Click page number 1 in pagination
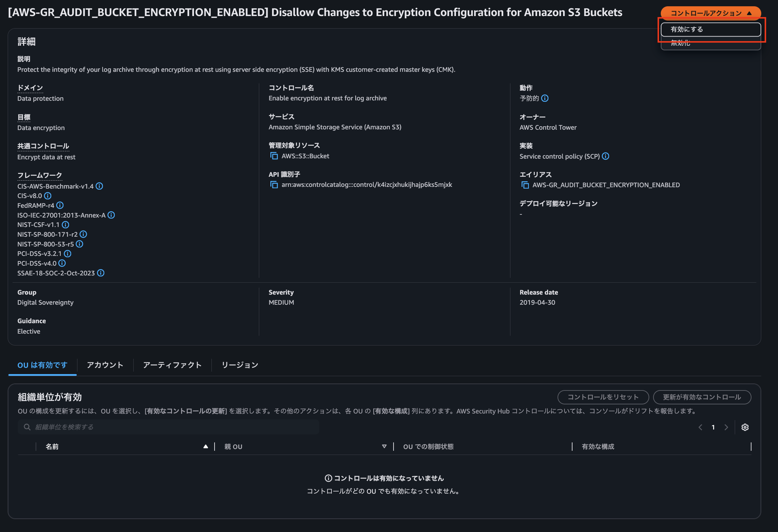The image size is (778, 532). (x=713, y=427)
